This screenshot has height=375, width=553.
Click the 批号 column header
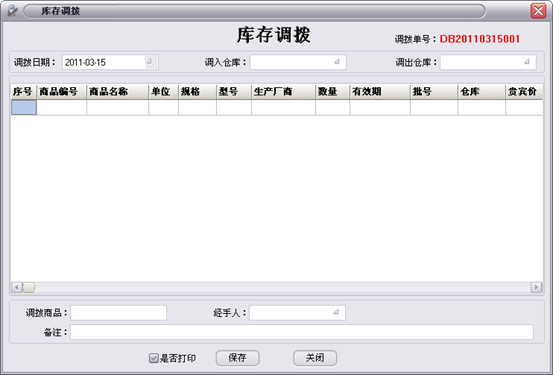tap(434, 92)
